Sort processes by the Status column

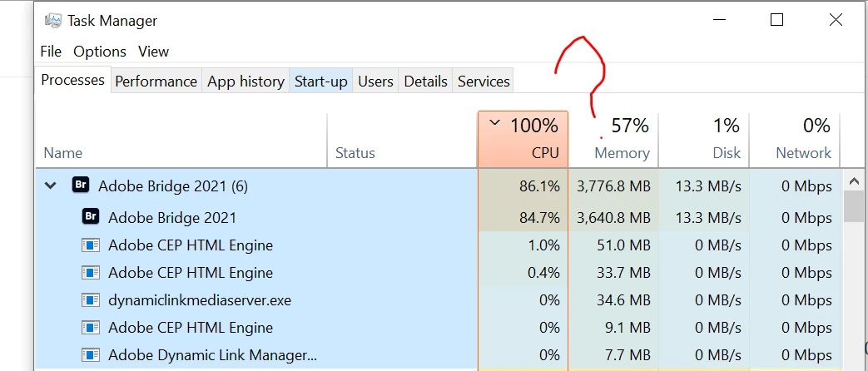click(x=403, y=140)
